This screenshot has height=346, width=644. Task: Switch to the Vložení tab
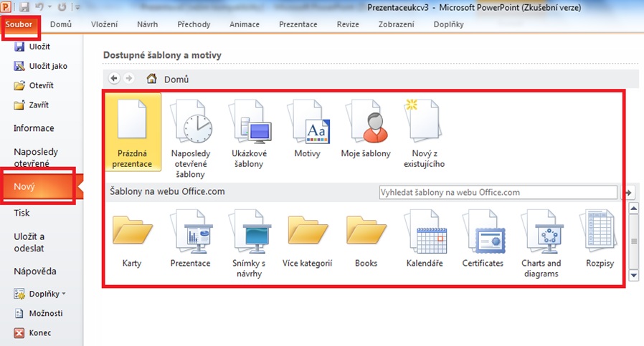(x=104, y=24)
